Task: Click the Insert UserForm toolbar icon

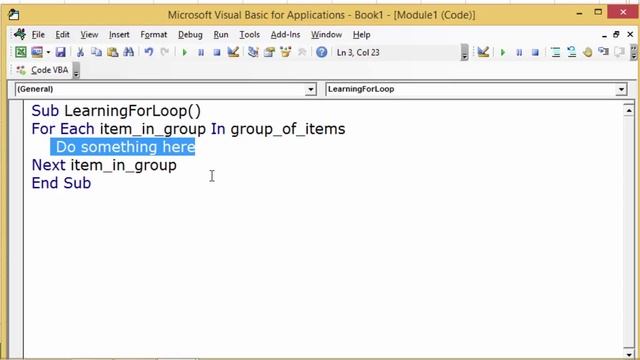Action: pyautogui.click(x=37, y=52)
